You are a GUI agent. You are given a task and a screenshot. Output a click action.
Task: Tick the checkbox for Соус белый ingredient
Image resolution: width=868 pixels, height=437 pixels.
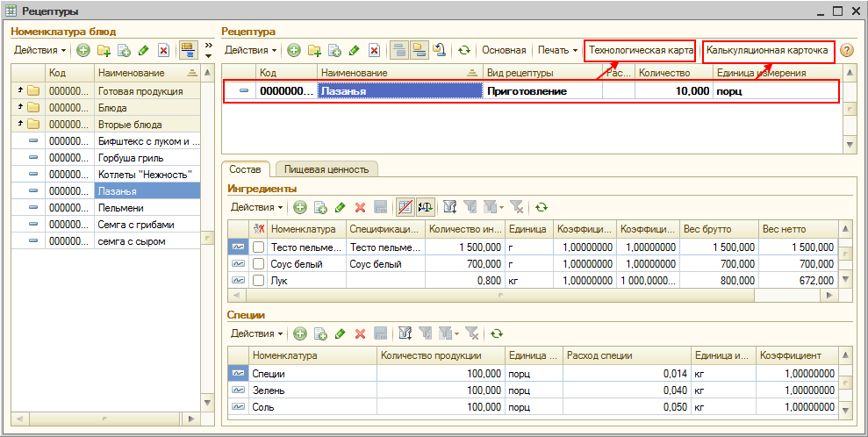pos(258,263)
